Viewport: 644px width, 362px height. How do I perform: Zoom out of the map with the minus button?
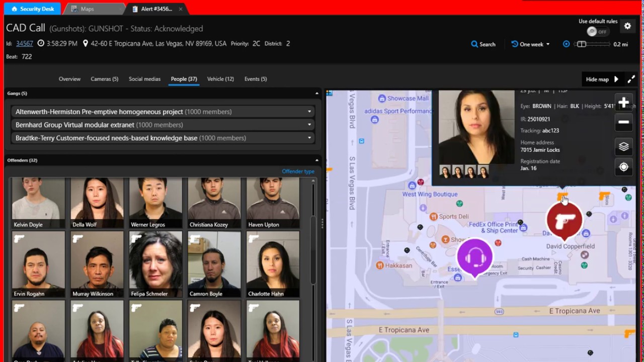623,122
